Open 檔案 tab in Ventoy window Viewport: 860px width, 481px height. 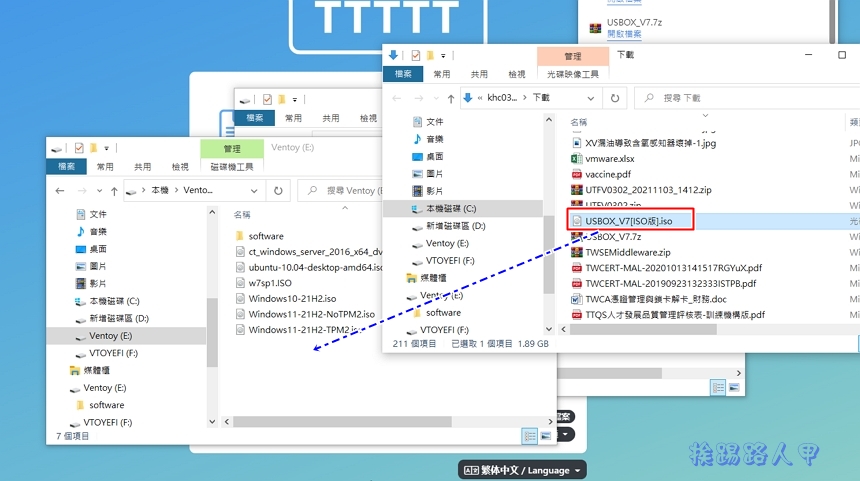66,167
